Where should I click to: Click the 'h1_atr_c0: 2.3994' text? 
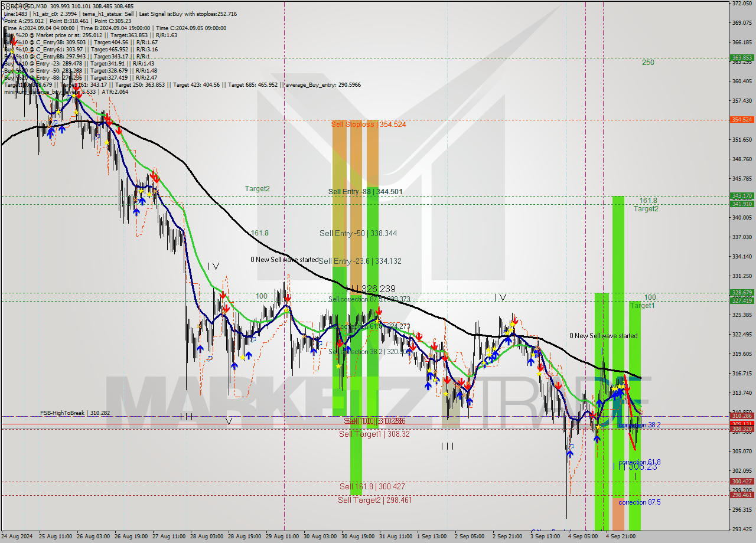click(x=54, y=14)
